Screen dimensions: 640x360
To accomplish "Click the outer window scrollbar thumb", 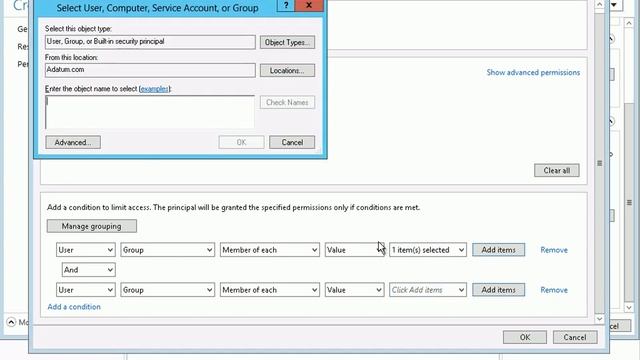I will click(629, 202).
